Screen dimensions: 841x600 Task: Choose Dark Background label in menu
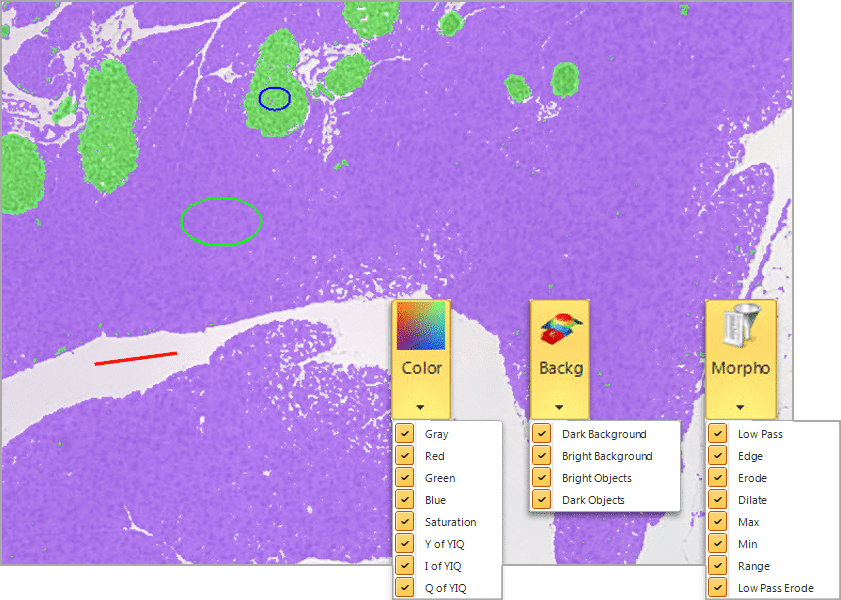click(604, 434)
